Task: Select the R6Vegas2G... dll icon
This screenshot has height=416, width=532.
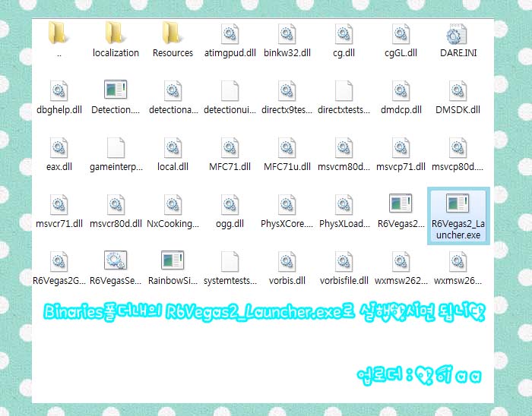Action: (59, 262)
